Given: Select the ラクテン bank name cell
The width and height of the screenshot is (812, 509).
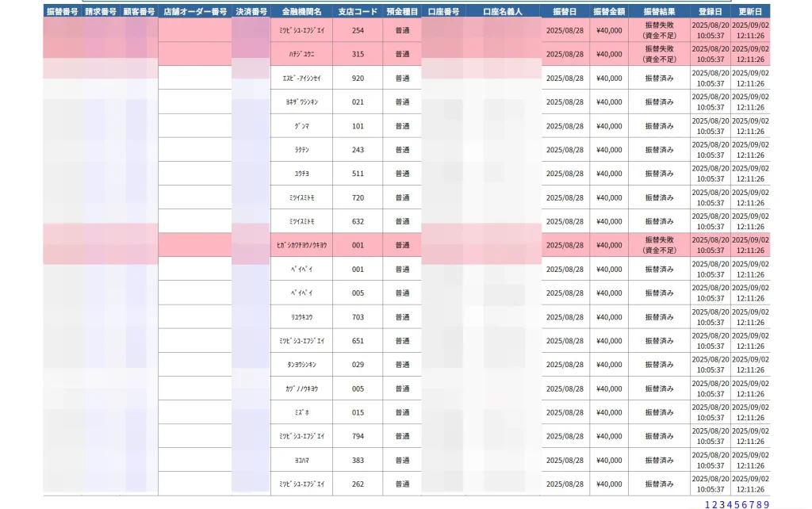Looking at the screenshot, I should point(301,150).
